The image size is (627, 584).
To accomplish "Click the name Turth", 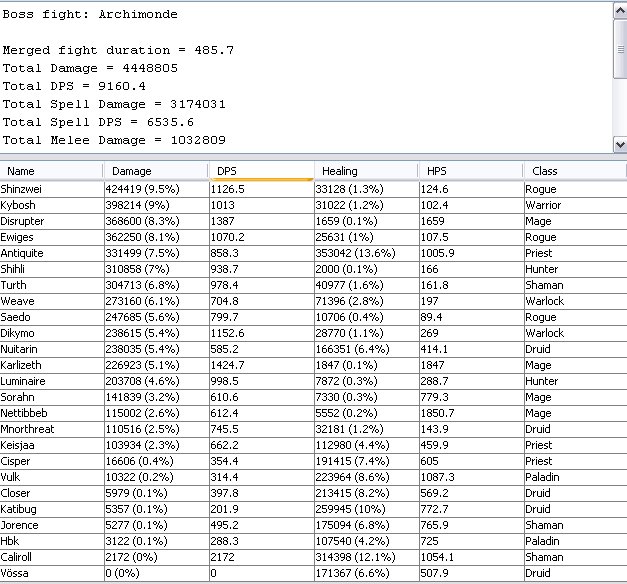I will [14, 285].
